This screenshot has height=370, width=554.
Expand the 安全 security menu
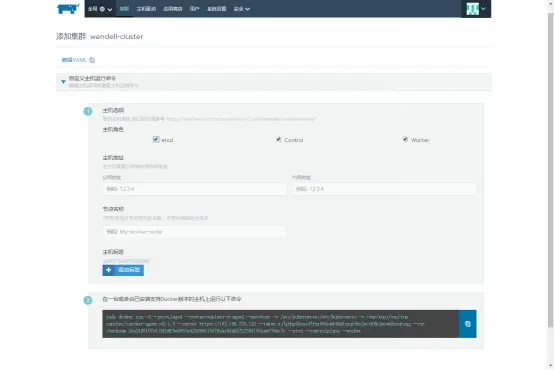point(242,9)
